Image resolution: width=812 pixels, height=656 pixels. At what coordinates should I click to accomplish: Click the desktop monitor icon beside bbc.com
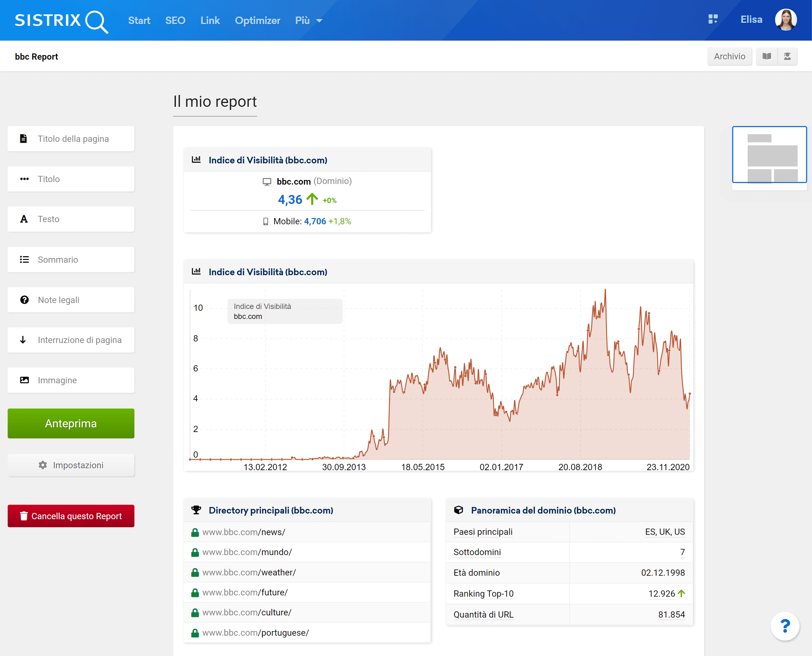(267, 182)
